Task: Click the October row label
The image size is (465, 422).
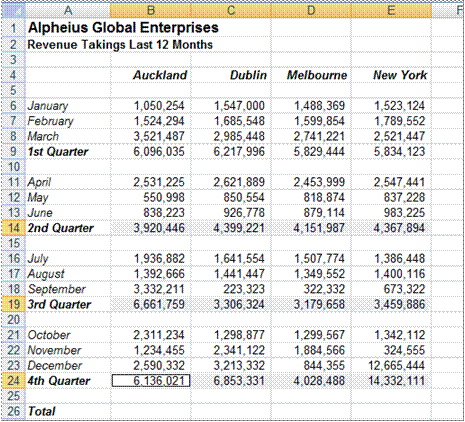Action: tap(68, 335)
